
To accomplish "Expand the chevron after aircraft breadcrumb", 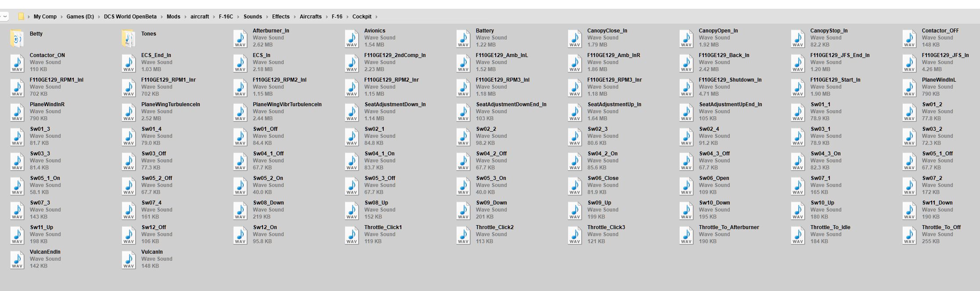I will (214, 17).
